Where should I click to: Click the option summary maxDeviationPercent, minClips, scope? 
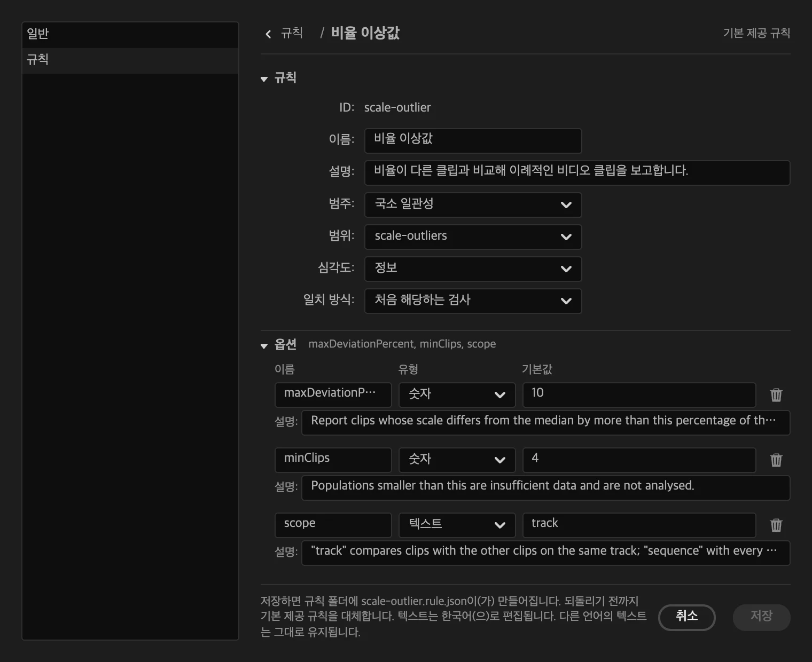coord(402,344)
